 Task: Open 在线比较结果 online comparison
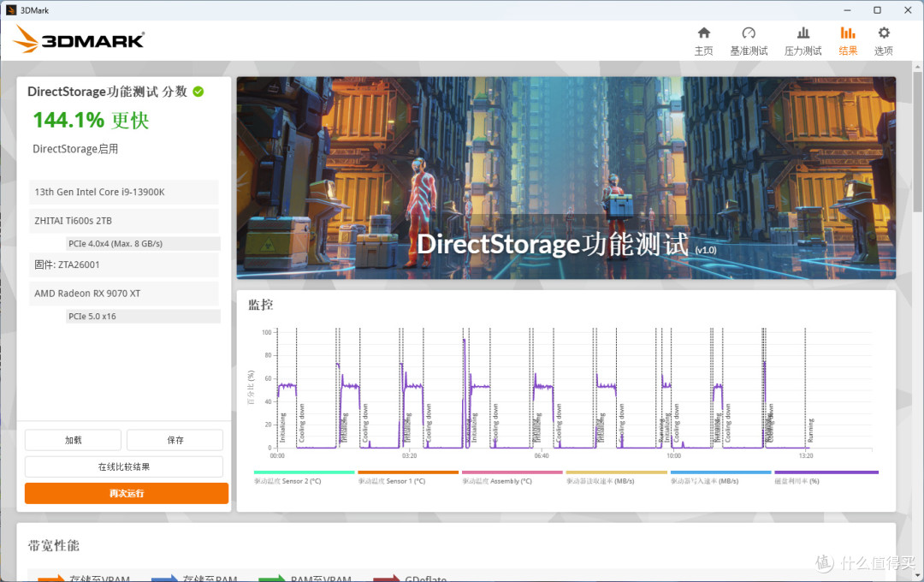tap(124, 466)
